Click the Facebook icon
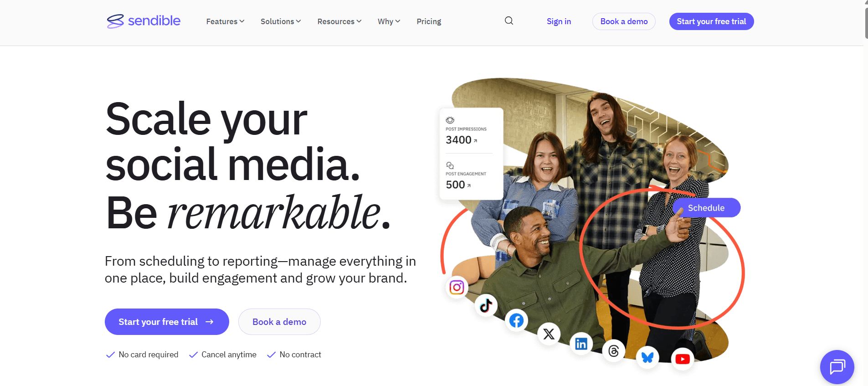The image size is (868, 386). [516, 320]
